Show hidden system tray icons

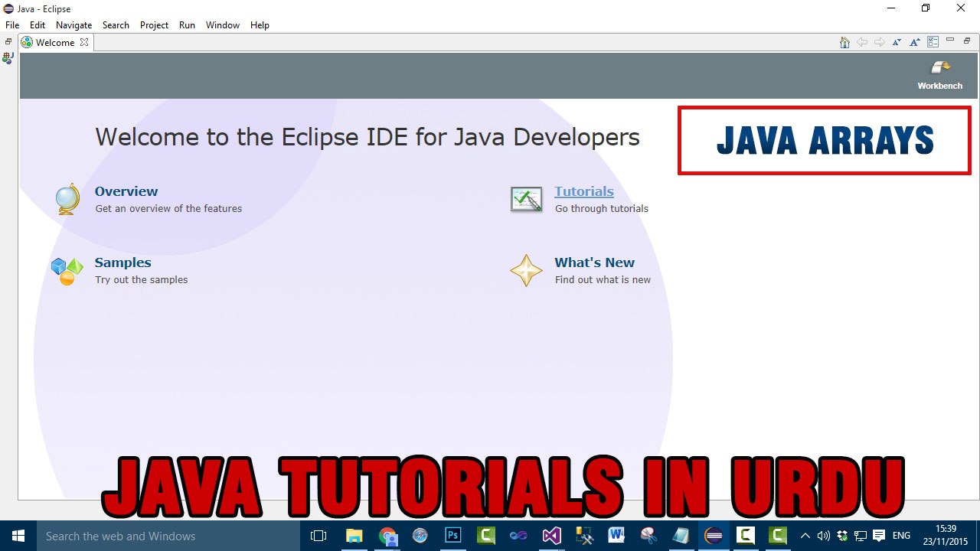click(x=805, y=536)
